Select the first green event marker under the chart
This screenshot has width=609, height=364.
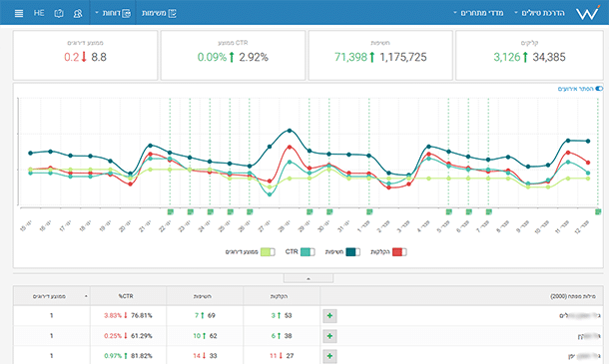click(x=170, y=211)
